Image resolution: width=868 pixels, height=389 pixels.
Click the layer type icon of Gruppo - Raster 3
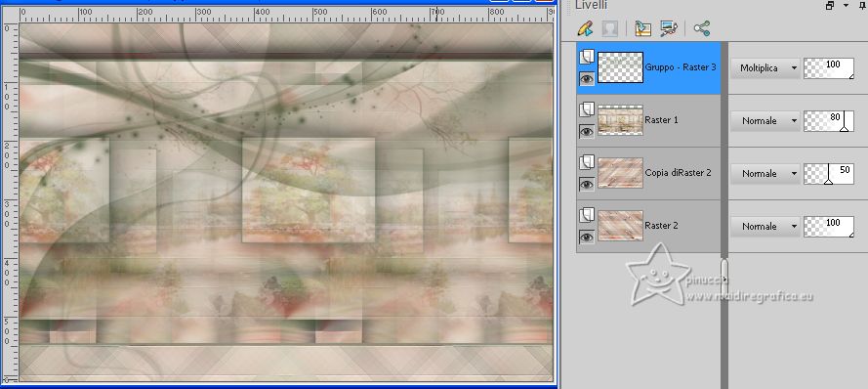587,57
